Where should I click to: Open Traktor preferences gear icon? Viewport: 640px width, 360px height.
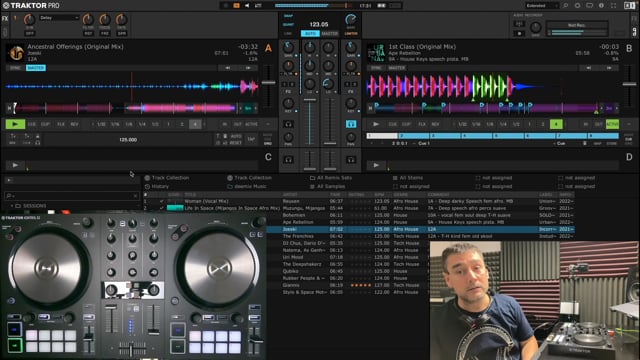point(577,6)
